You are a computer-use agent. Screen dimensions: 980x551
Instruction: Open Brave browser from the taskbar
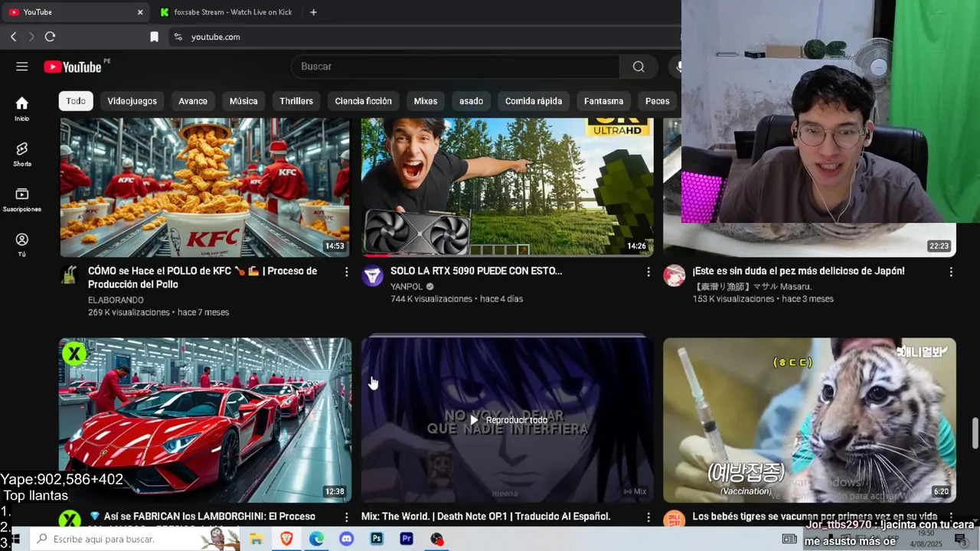pos(286,540)
